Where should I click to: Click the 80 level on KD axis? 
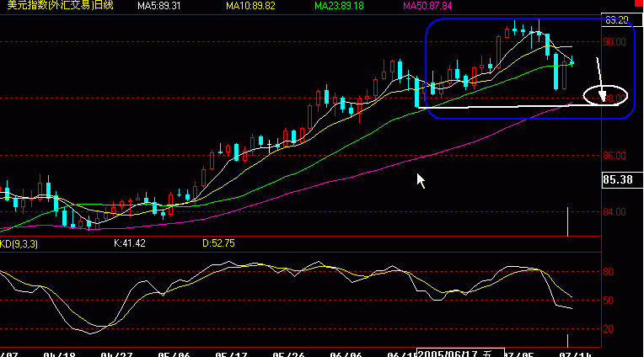click(609, 272)
